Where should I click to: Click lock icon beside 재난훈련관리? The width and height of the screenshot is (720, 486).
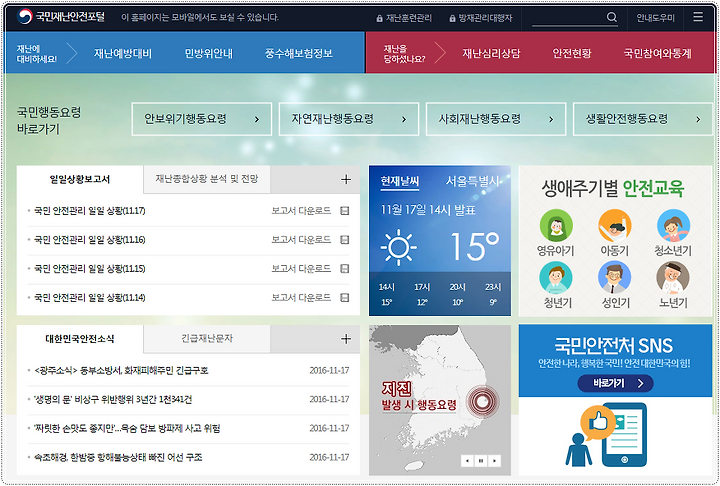click(379, 18)
